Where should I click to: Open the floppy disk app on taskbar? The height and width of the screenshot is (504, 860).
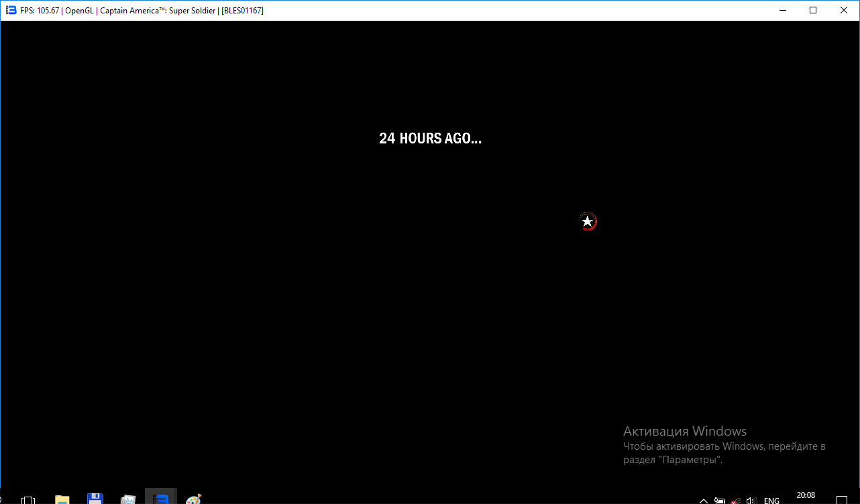[x=95, y=499]
